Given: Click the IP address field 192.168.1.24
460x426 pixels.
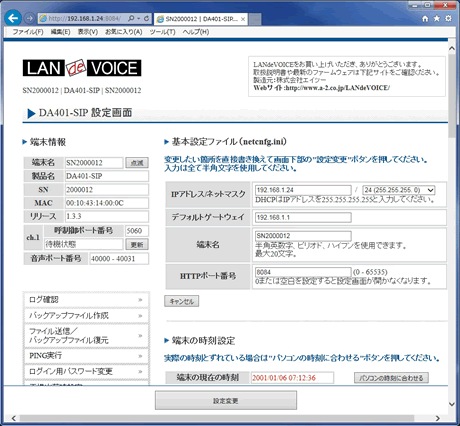Looking at the screenshot, I should (303, 190).
